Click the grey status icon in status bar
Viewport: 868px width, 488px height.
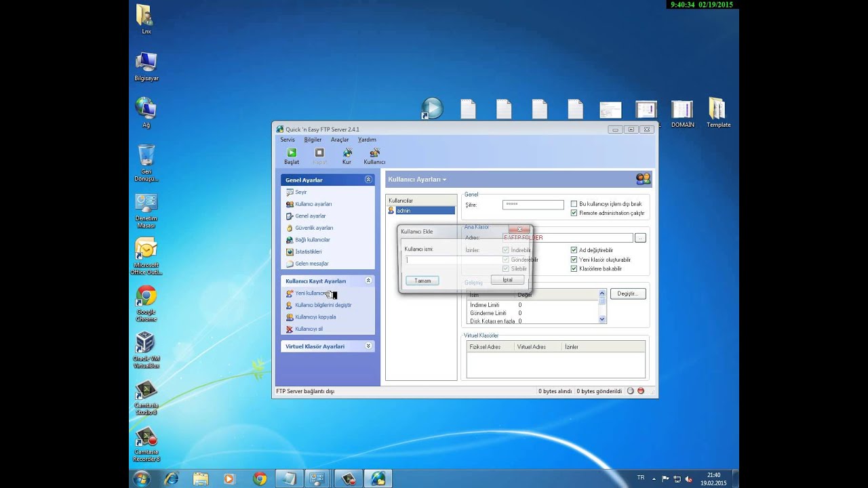[631, 391]
